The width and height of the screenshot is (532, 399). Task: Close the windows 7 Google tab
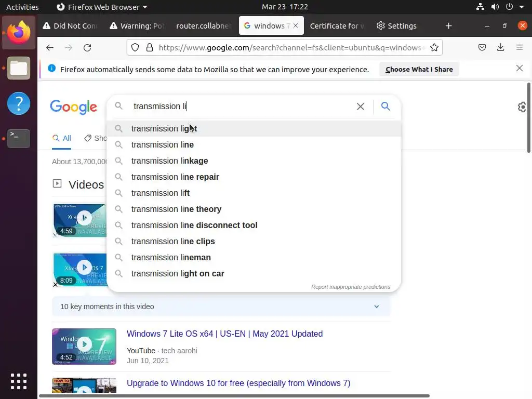[x=296, y=25]
